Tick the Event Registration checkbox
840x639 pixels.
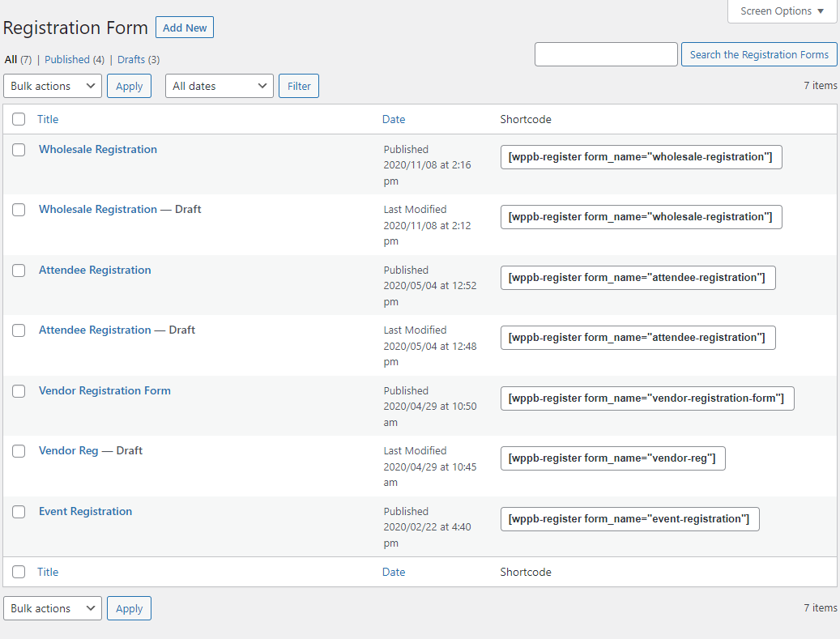coord(19,512)
